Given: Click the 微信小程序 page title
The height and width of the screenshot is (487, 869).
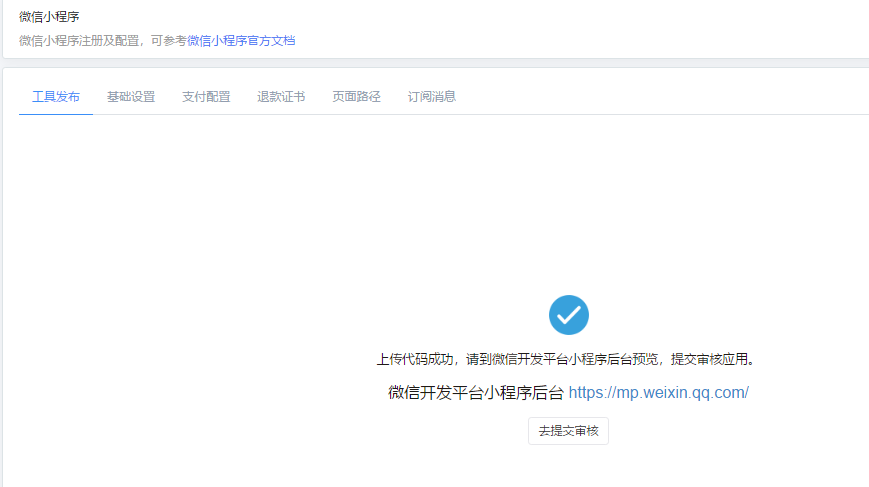Looking at the screenshot, I should pyautogui.click(x=49, y=17).
